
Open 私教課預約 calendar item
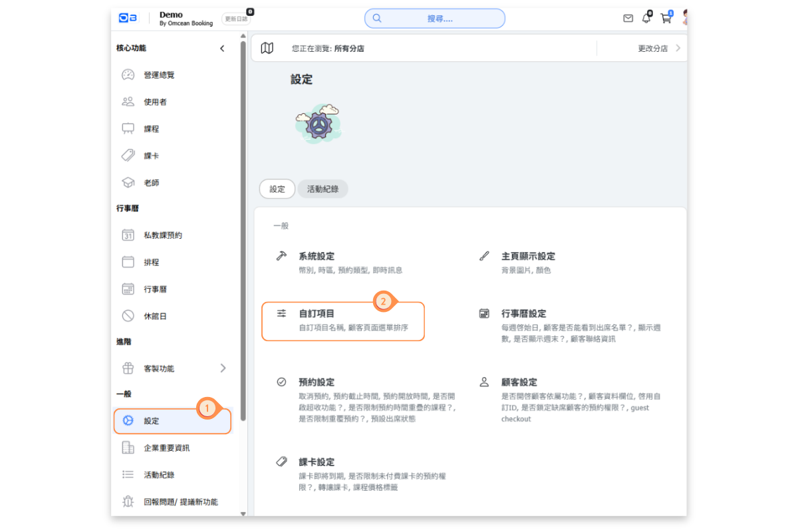[x=162, y=235]
